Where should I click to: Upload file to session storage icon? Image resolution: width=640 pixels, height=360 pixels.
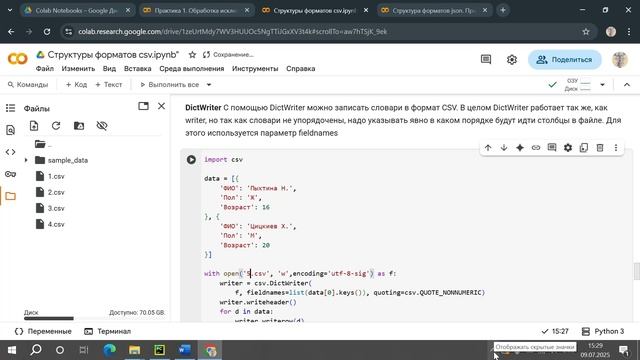point(34,126)
